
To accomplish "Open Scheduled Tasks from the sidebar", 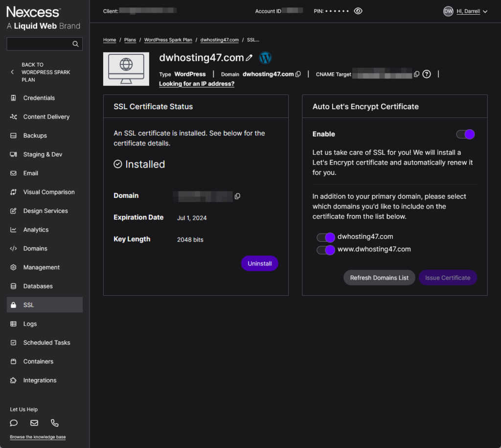I will coord(45,343).
